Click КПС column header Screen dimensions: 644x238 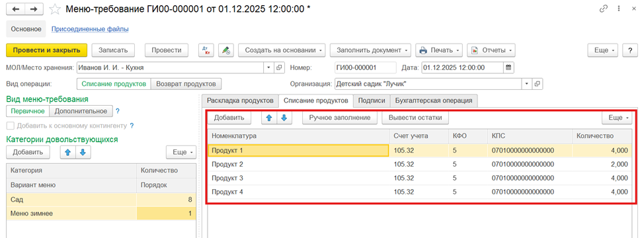530,136
